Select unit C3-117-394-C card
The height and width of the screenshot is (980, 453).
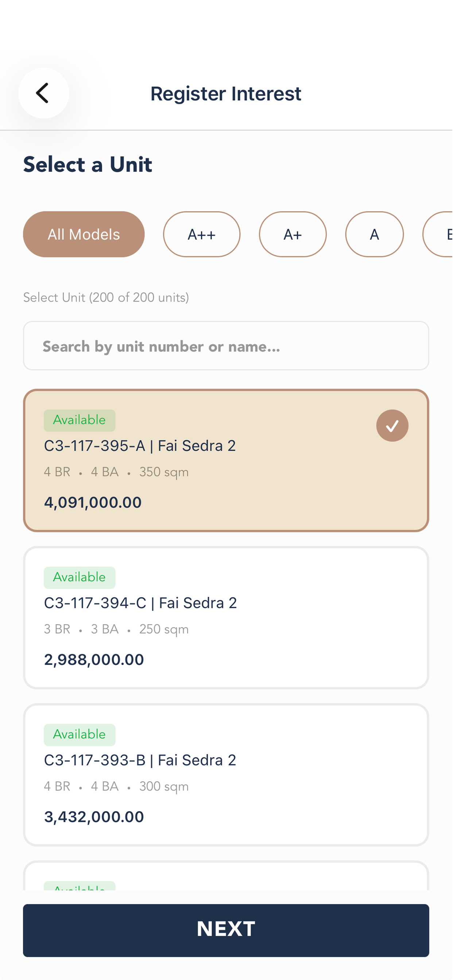226,618
